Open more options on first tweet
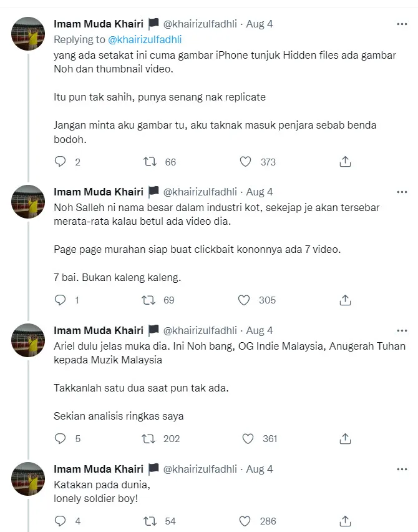 (402, 24)
